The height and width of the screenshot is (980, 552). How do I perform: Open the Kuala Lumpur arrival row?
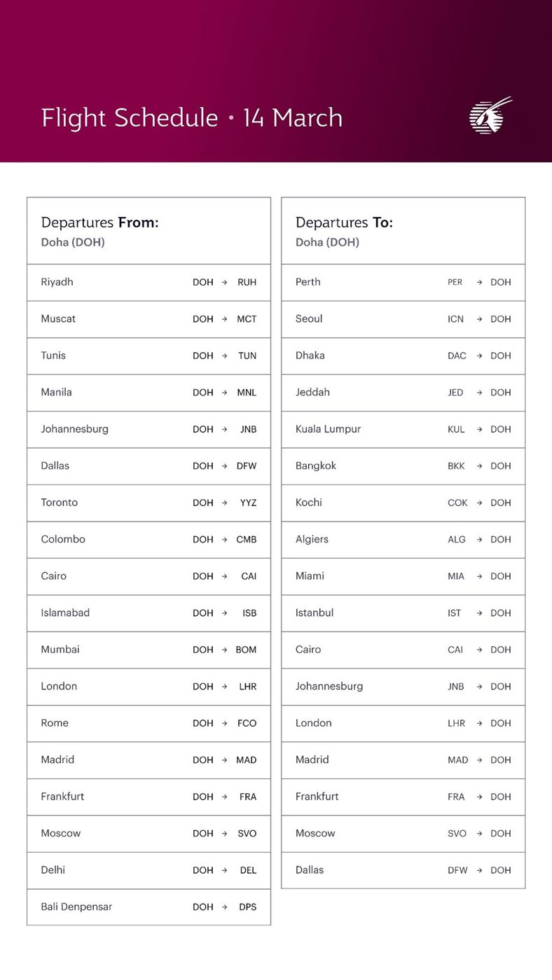coord(403,429)
